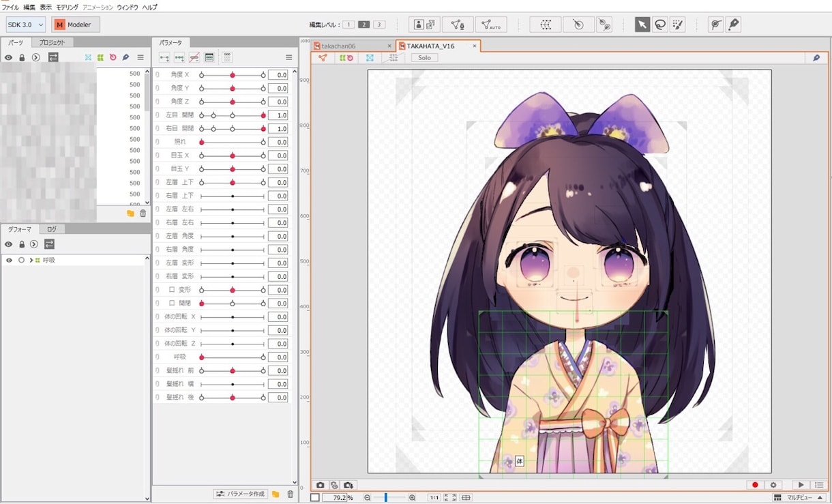The width and height of the screenshot is (832, 504).
Task: Add two keyforms to selected parameter
Action: pyautogui.click(x=164, y=58)
